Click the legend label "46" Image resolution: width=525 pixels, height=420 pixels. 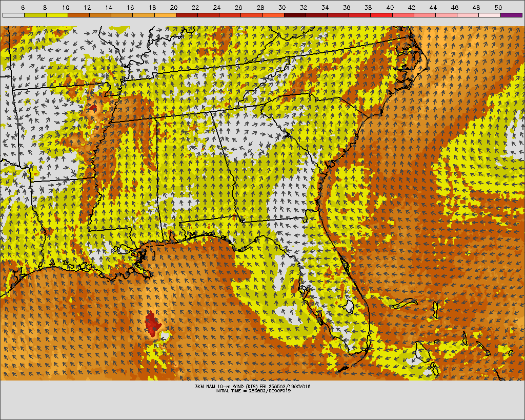[x=455, y=7]
